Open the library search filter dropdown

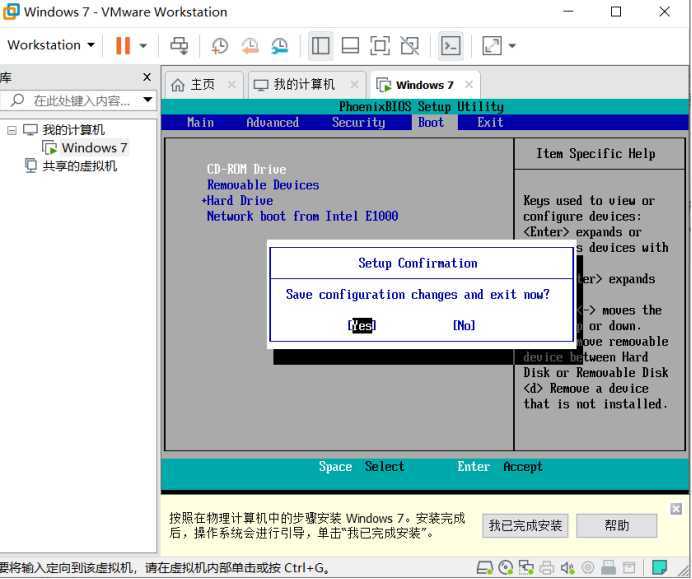click(148, 100)
